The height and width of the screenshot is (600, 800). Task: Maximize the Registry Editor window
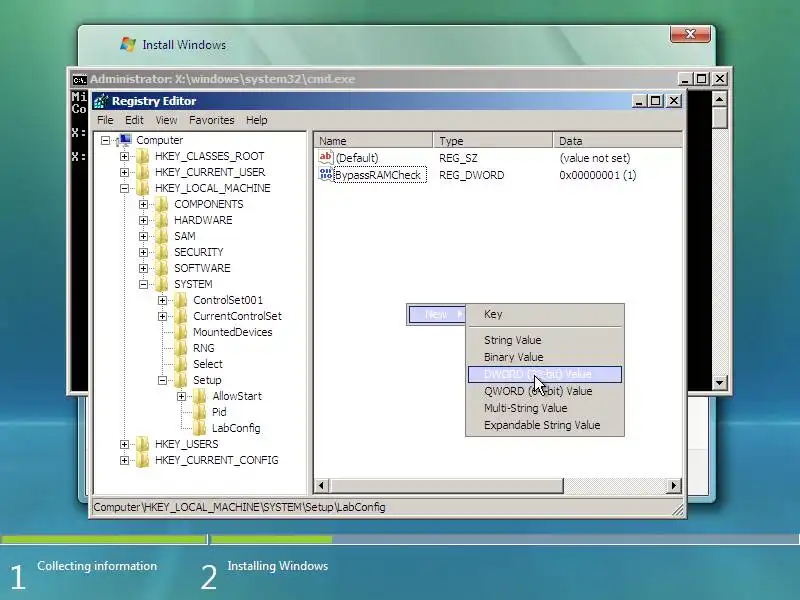[x=656, y=101]
